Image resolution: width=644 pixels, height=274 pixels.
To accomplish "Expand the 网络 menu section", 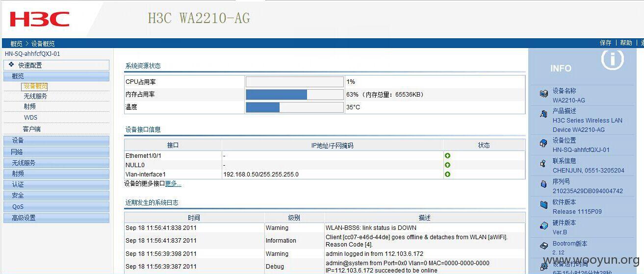I will 56,152.
